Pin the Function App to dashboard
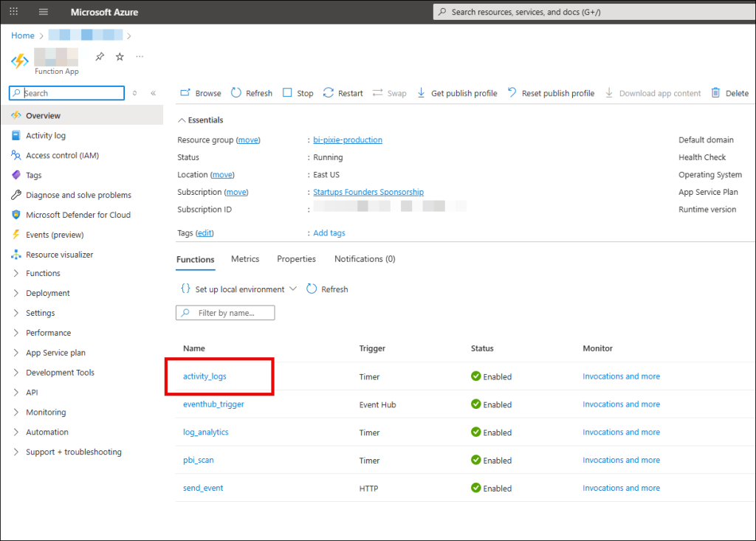 (x=100, y=57)
